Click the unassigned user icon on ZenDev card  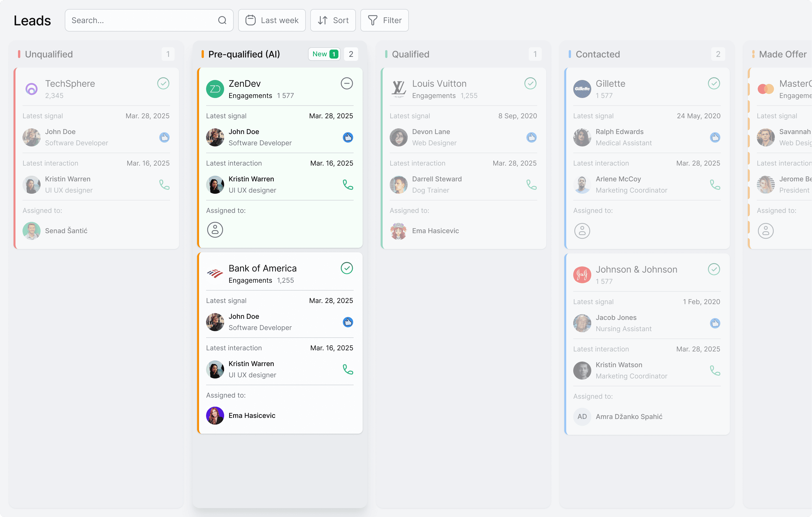click(x=215, y=230)
